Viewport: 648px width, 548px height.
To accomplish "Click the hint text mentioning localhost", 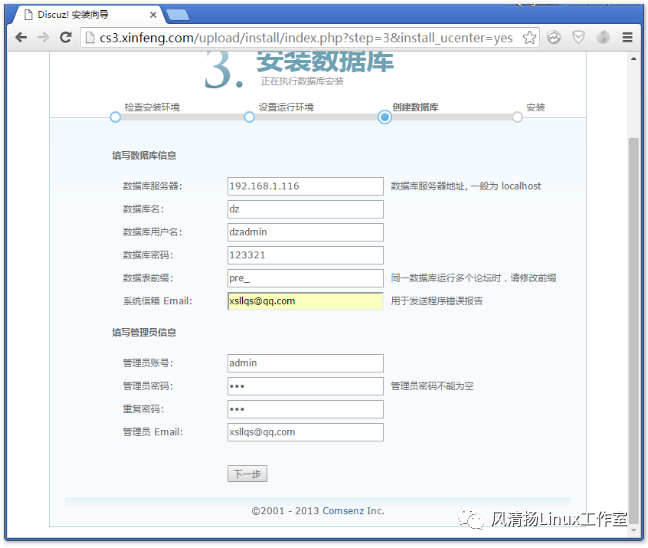I will [x=466, y=186].
